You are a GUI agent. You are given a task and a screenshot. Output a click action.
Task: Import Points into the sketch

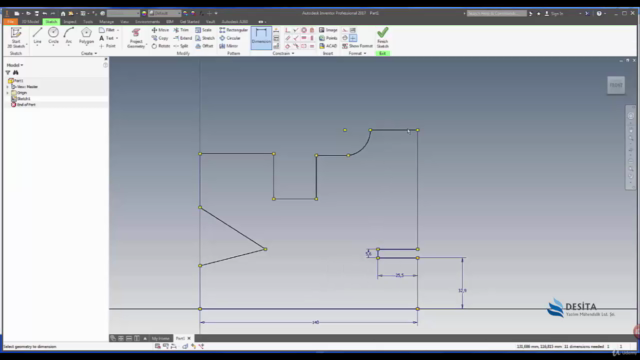point(328,38)
